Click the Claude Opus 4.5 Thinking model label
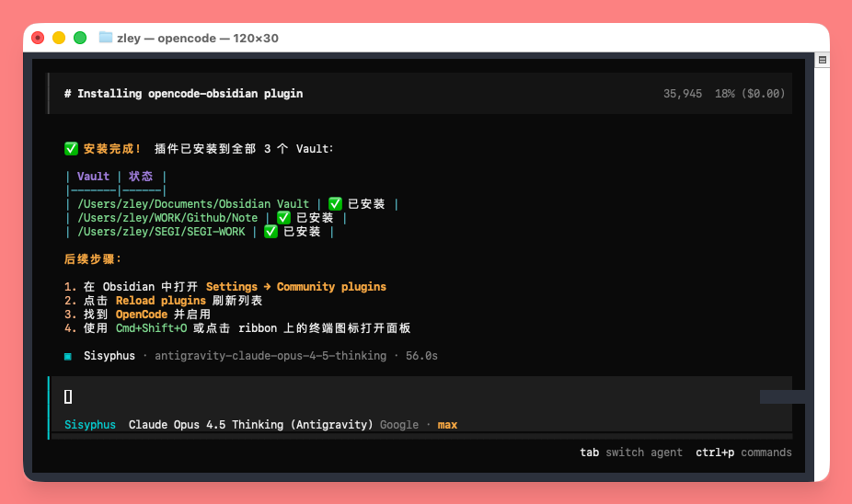Screen dimensions: 852x504 tap(250, 425)
